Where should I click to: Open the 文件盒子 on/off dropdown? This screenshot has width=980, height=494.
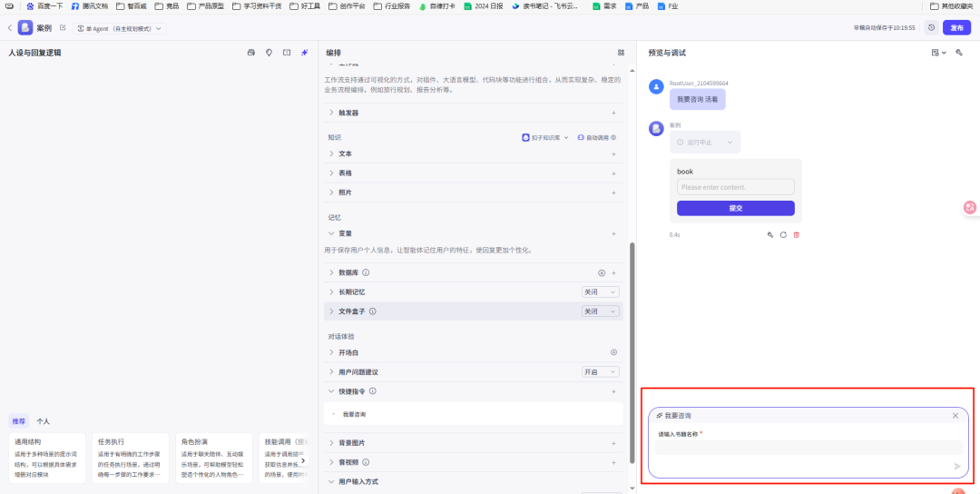tap(600, 311)
